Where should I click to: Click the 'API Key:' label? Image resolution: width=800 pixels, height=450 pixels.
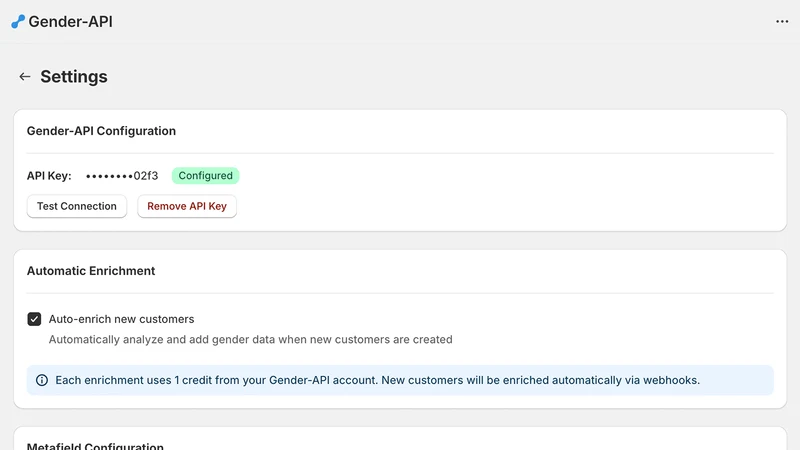pyautogui.click(x=49, y=176)
